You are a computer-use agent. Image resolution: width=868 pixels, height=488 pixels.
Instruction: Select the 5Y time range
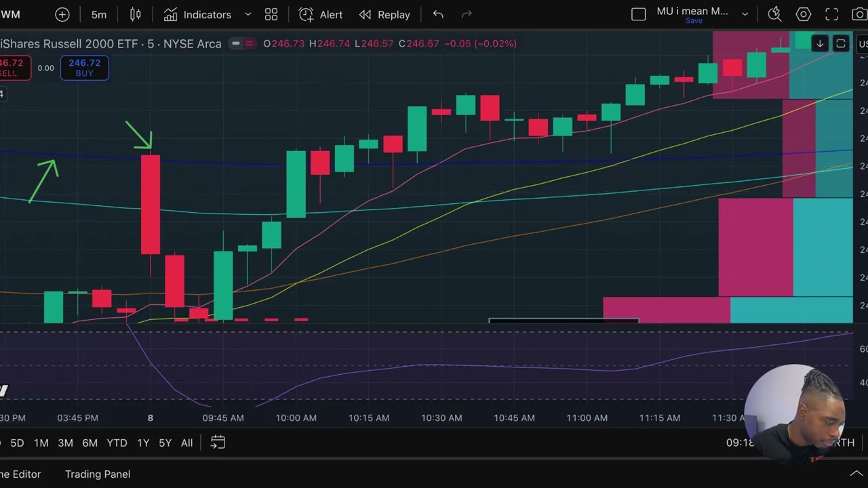[165, 443]
